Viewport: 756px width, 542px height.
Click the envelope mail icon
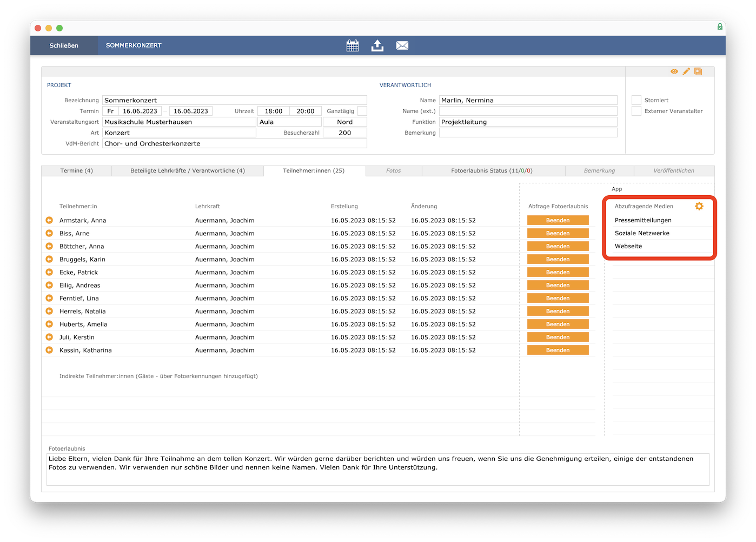[x=402, y=45]
